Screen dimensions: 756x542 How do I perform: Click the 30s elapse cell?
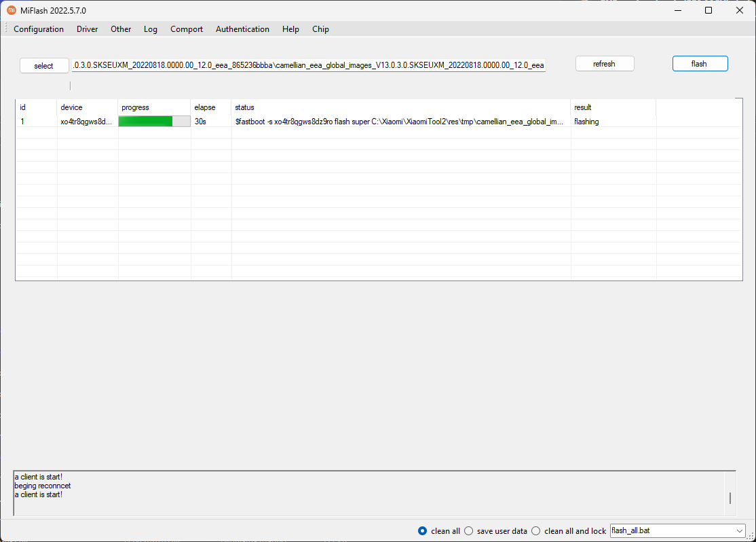[x=210, y=122]
